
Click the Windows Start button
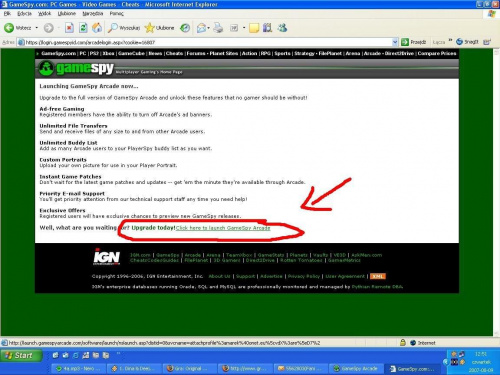click(21, 356)
